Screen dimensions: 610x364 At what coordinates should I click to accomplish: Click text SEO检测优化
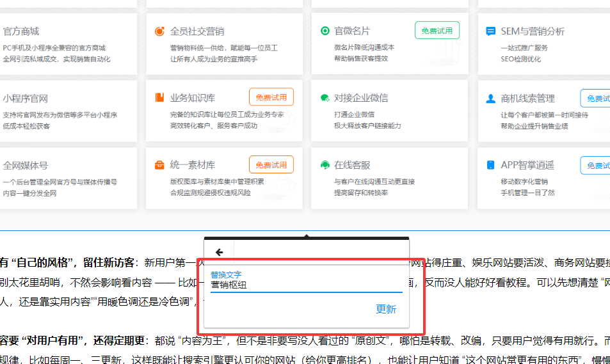pyautogui.click(x=520, y=59)
